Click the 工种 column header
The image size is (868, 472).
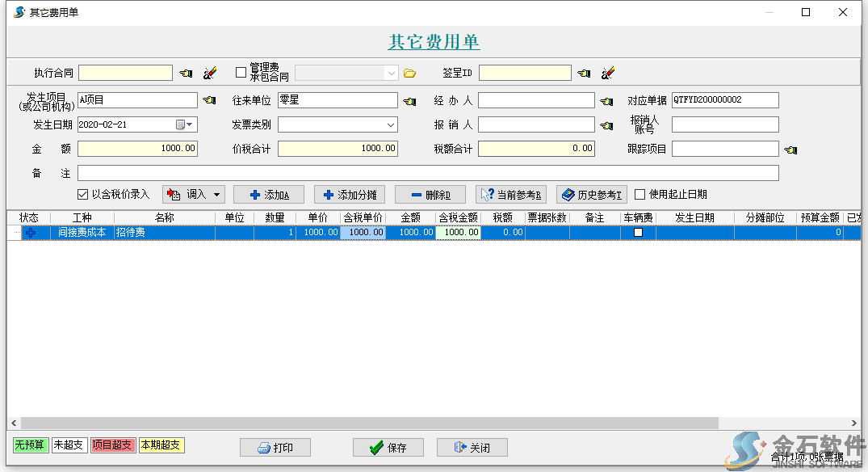(82, 218)
